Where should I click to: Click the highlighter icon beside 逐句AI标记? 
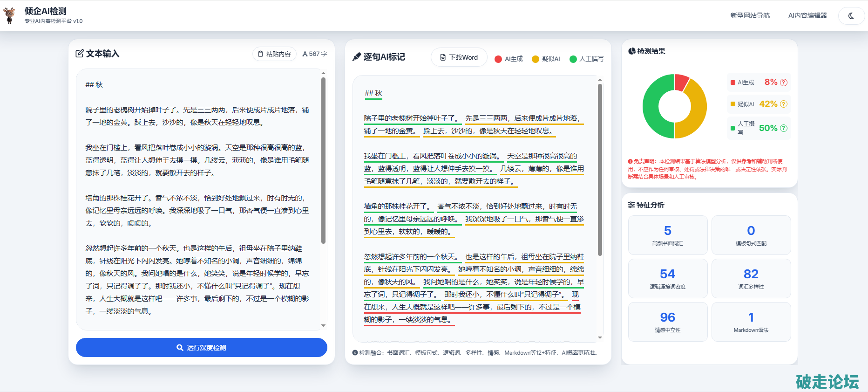pos(357,57)
